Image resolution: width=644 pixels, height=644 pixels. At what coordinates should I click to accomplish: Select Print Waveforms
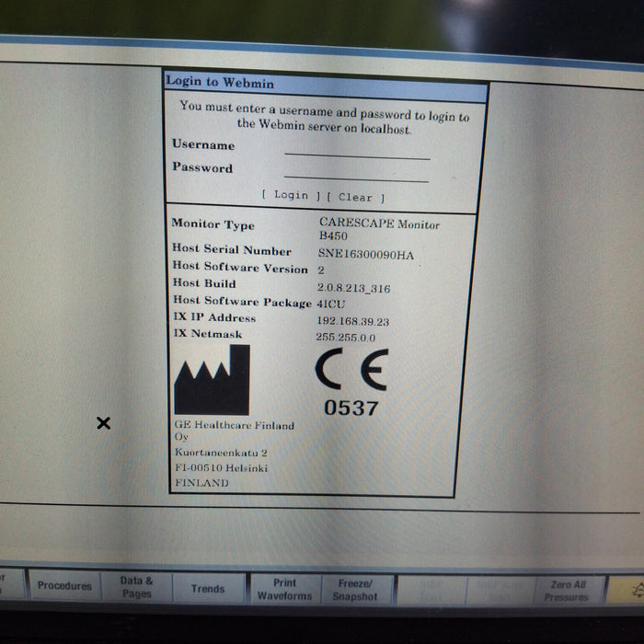coord(285,590)
